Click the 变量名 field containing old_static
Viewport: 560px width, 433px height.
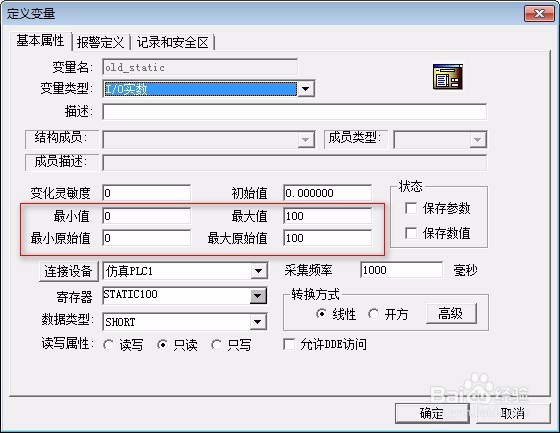pos(200,67)
